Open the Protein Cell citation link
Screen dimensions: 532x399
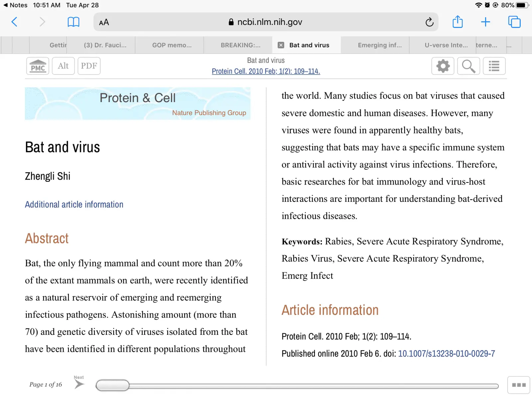tap(266, 71)
